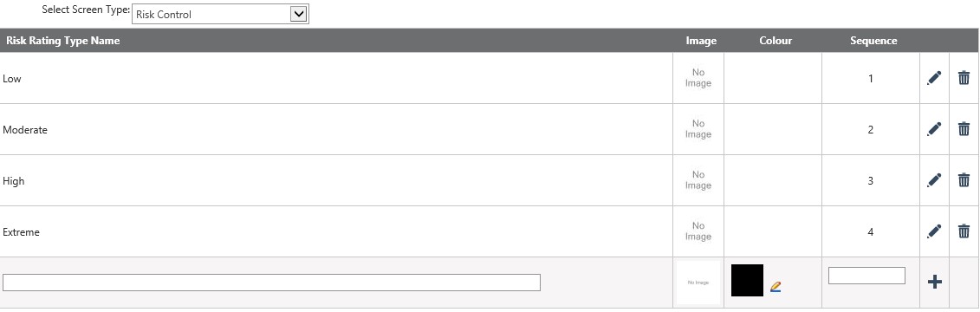Click the Sequence column header
The height and width of the screenshot is (312, 980).
click(x=873, y=41)
